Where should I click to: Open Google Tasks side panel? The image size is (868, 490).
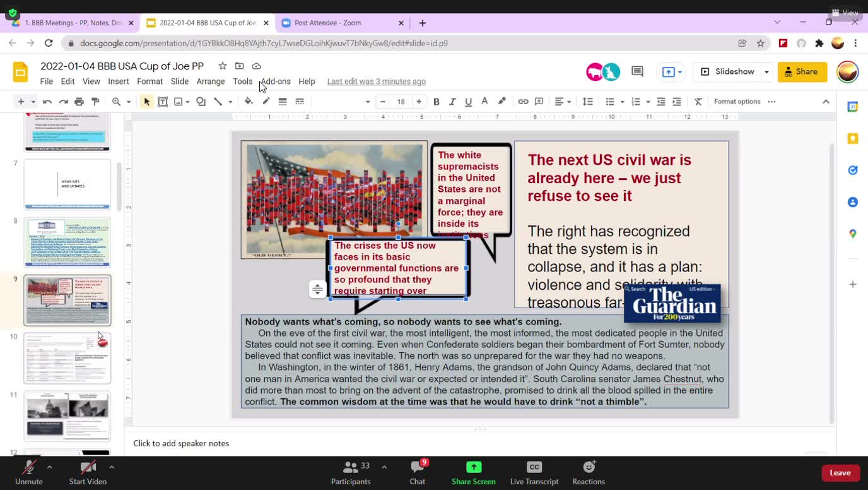click(853, 170)
